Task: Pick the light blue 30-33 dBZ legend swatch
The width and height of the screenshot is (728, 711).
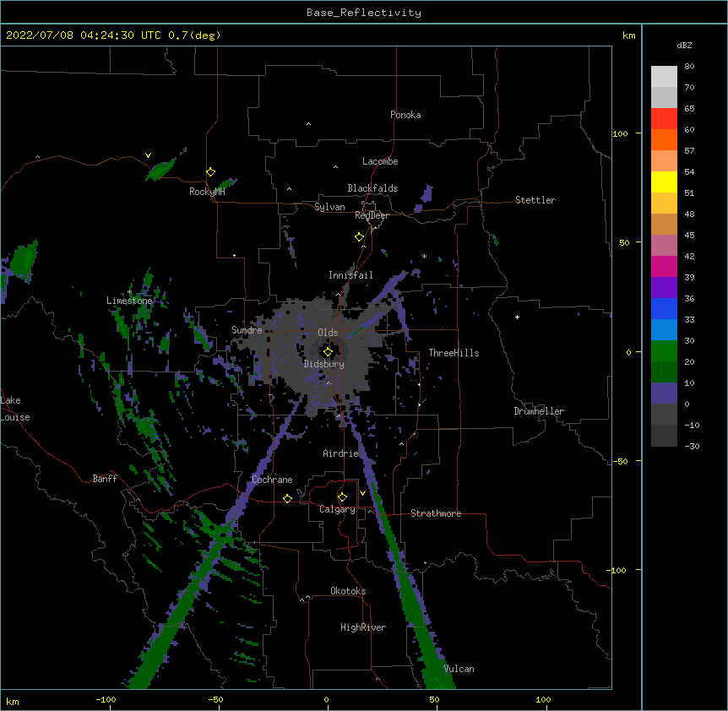Action: point(664,330)
